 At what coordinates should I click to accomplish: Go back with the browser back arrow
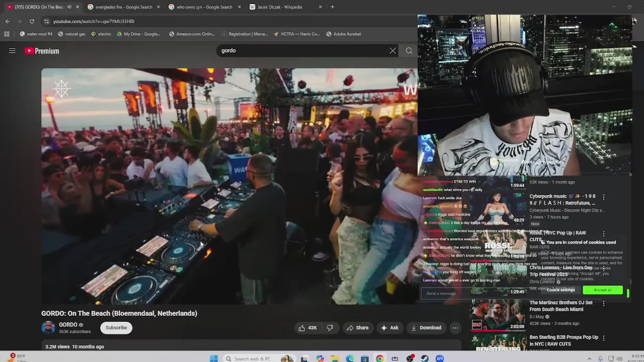(x=8, y=21)
